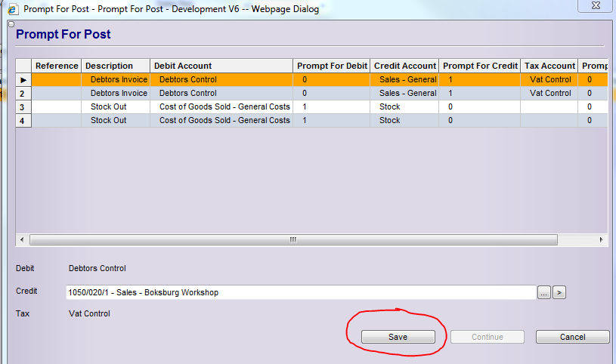
Task: Click the disabled Continue button
Action: 487,337
